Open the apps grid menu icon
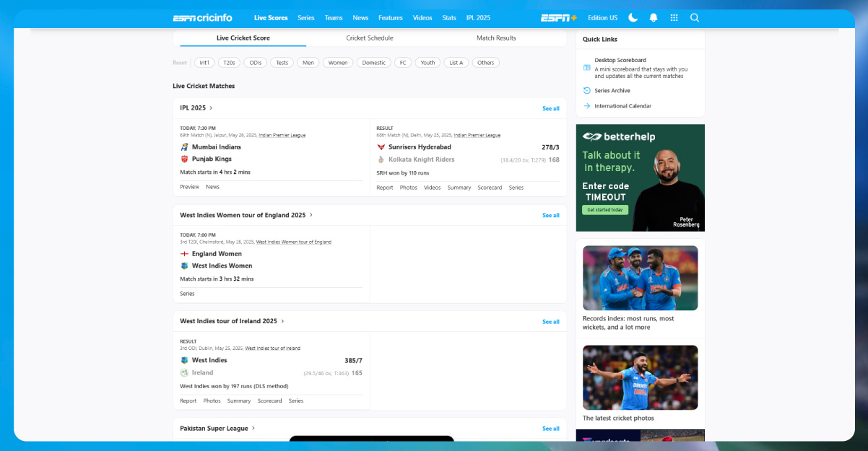 tap(674, 17)
